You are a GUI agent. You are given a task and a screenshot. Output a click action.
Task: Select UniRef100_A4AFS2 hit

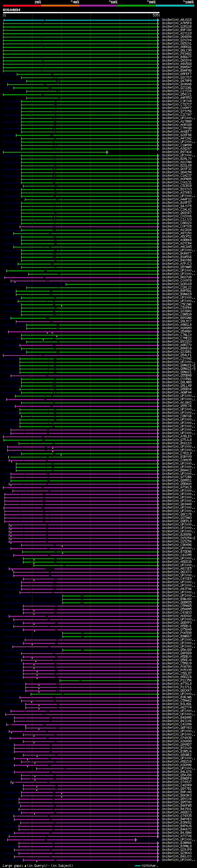177,200
